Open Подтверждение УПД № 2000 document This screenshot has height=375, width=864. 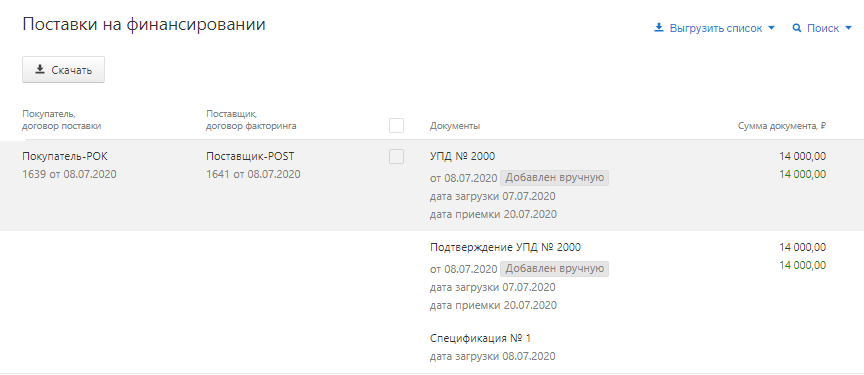point(505,247)
